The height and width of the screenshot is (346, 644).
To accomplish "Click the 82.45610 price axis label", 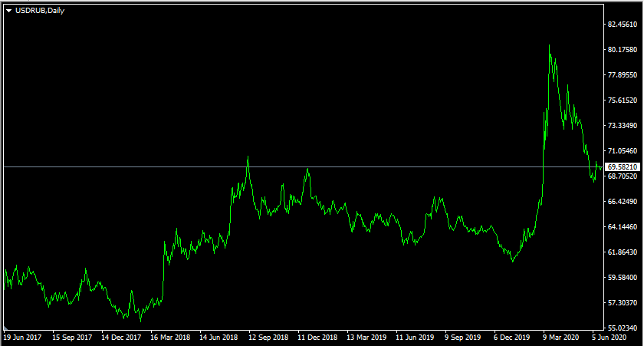I will 623,25.
